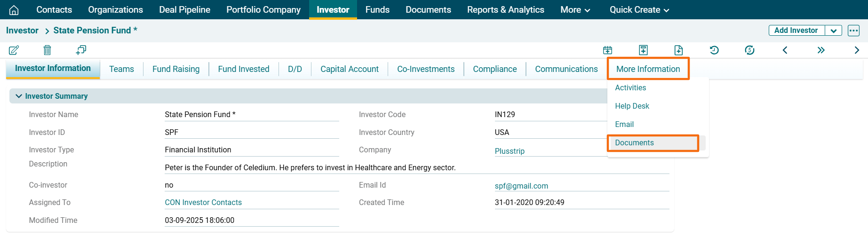
Task: Click the duplicate record icon
Action: [x=81, y=50]
